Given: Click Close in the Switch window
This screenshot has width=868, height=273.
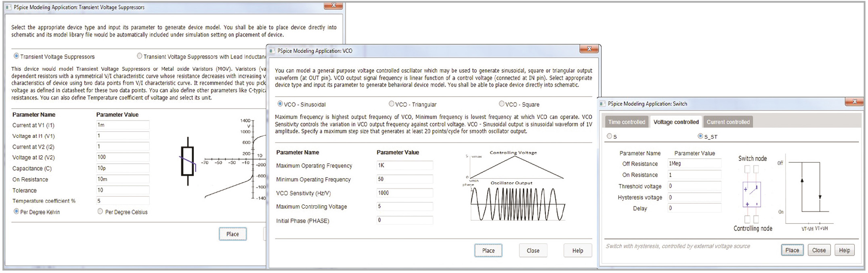Looking at the screenshot, I should click(819, 250).
